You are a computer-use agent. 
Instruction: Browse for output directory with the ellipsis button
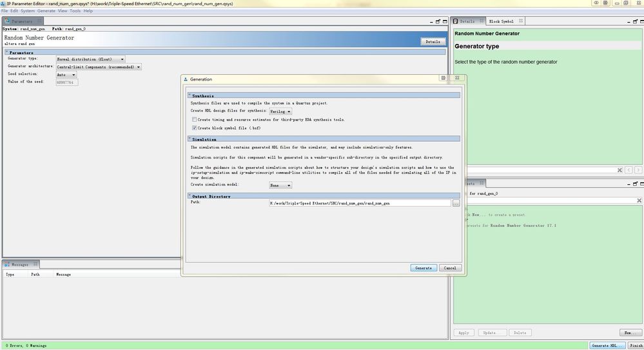click(x=456, y=203)
